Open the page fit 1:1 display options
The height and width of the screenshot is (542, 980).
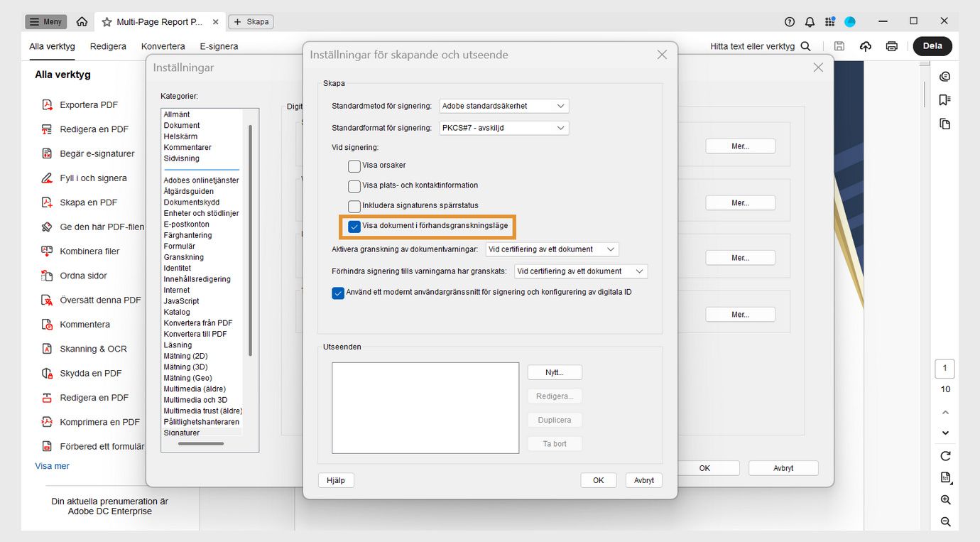(945, 477)
